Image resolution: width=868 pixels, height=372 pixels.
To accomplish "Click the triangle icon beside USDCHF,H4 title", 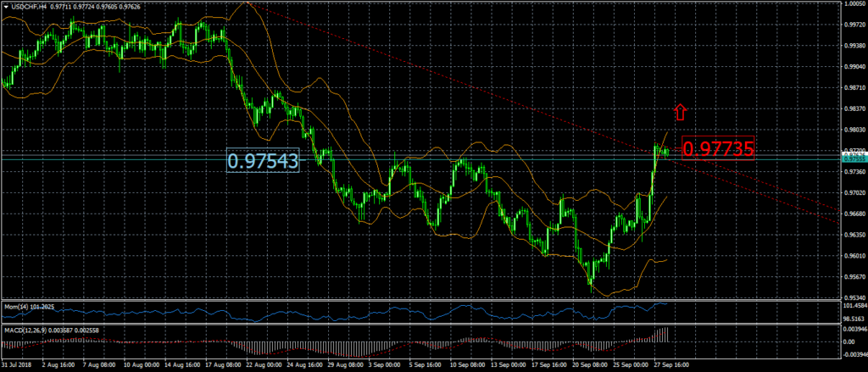I will pyautogui.click(x=5, y=5).
